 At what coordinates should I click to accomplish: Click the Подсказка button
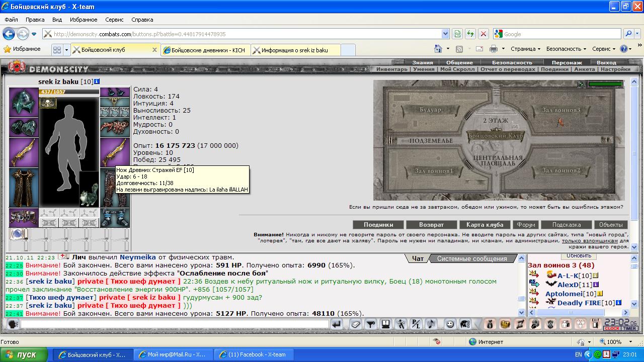[567, 225]
